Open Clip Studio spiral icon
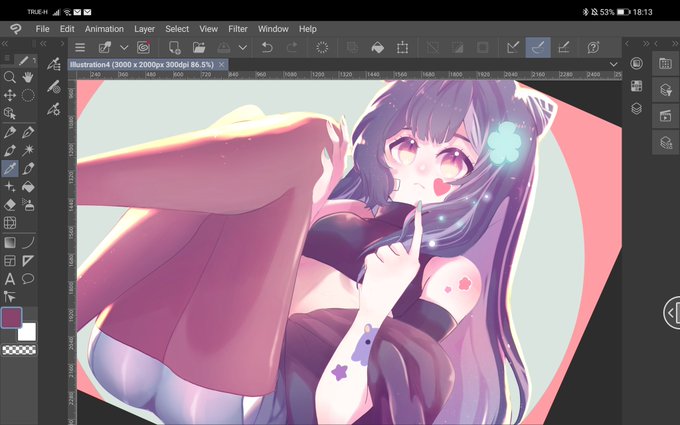The width and height of the screenshot is (680, 425). click(x=143, y=47)
